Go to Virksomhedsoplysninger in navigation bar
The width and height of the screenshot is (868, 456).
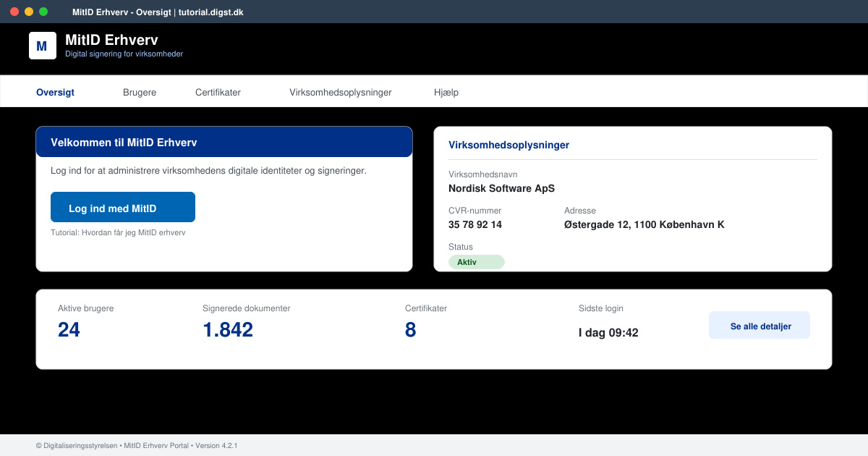(x=341, y=93)
